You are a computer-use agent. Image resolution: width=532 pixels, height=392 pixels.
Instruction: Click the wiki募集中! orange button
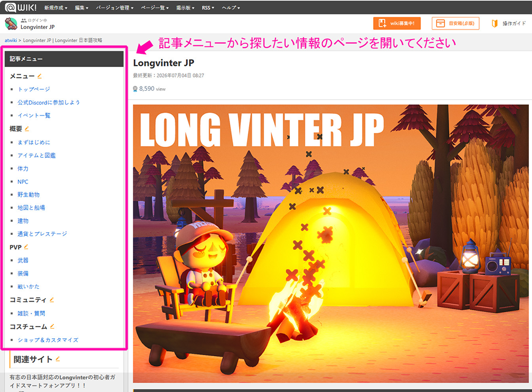click(x=397, y=23)
